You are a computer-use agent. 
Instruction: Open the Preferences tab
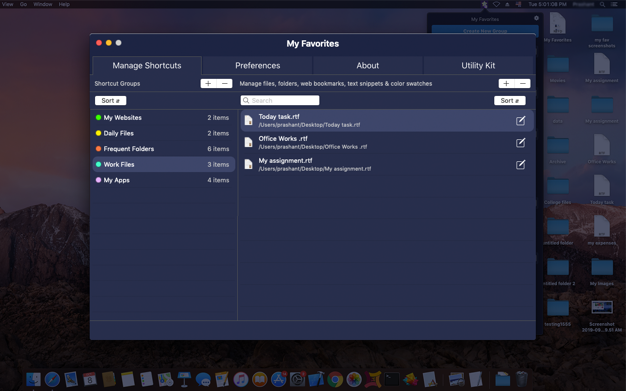point(258,65)
